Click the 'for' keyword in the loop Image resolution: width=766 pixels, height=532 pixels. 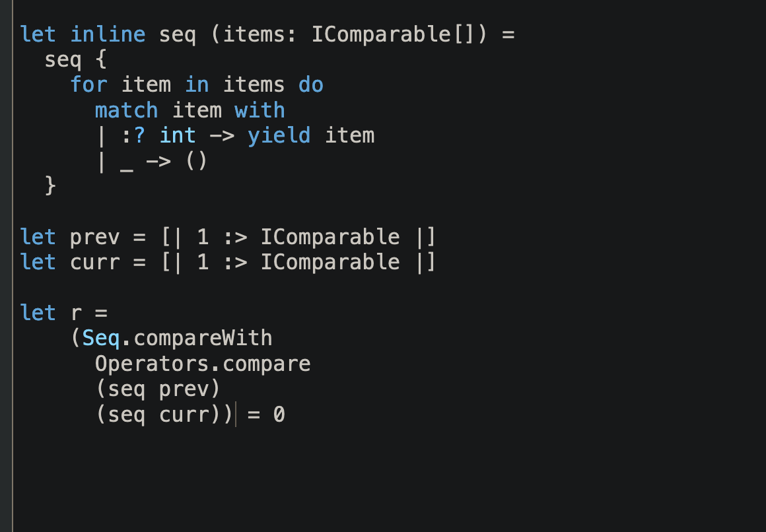click(88, 85)
